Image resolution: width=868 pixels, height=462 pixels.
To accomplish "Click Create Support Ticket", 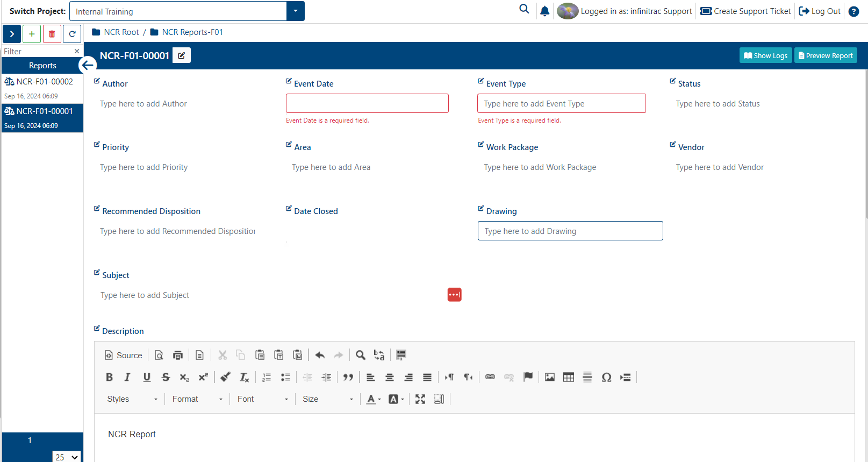I will tap(745, 11).
